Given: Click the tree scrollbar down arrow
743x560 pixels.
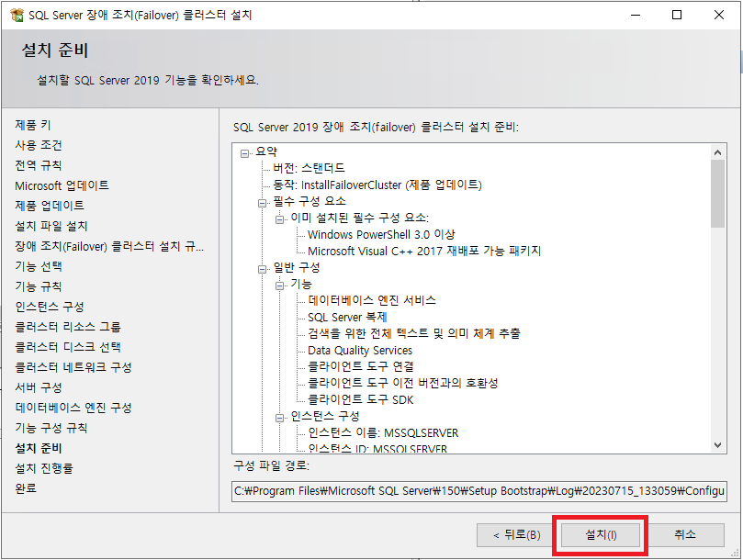Looking at the screenshot, I should coord(717,445).
